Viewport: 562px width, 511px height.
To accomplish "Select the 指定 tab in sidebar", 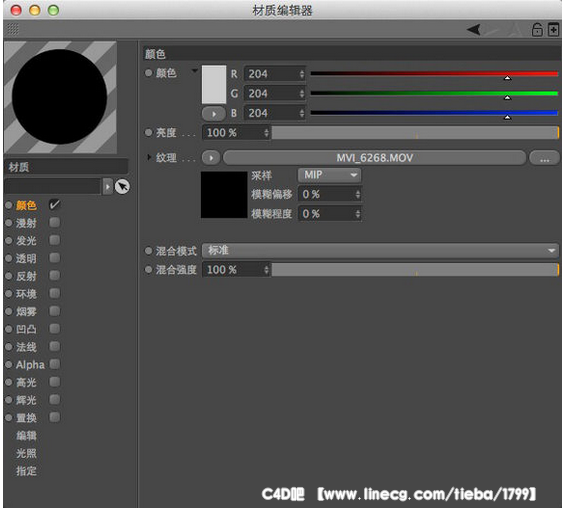I will 26,471.
